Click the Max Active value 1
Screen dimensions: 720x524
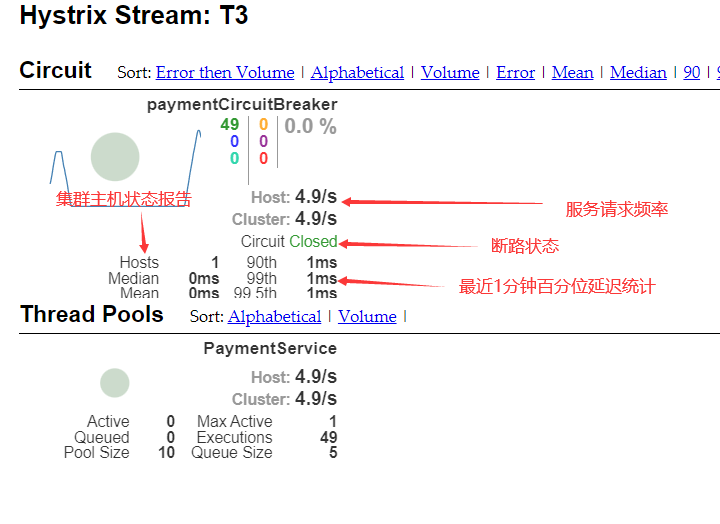pyautogui.click(x=333, y=422)
